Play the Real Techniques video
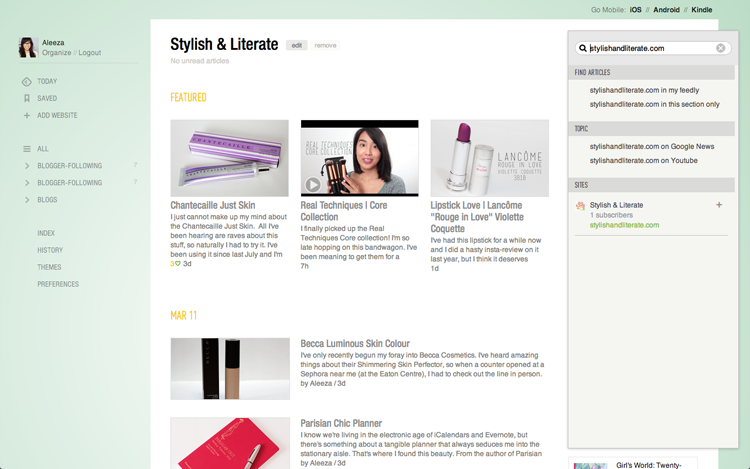Screen dimensions: 750x469 pos(313,185)
